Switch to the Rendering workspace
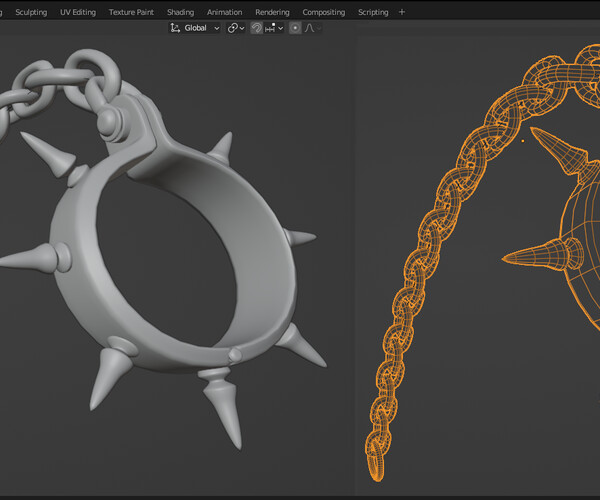The image size is (600, 500). pos(272,12)
